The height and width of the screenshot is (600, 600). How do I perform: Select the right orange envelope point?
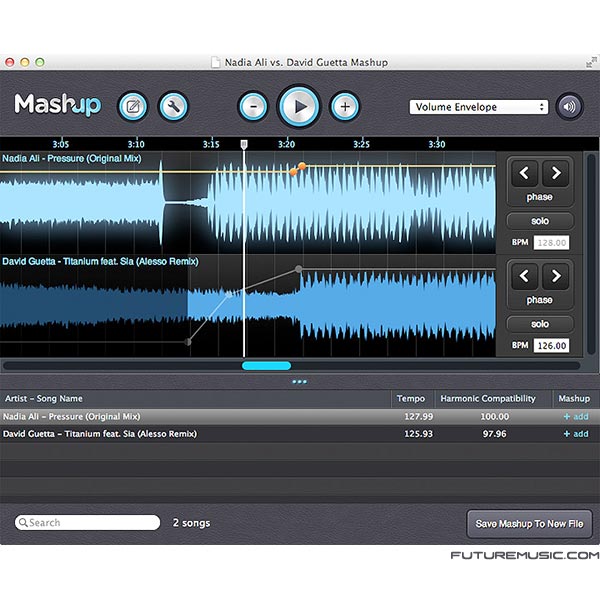coord(302,166)
